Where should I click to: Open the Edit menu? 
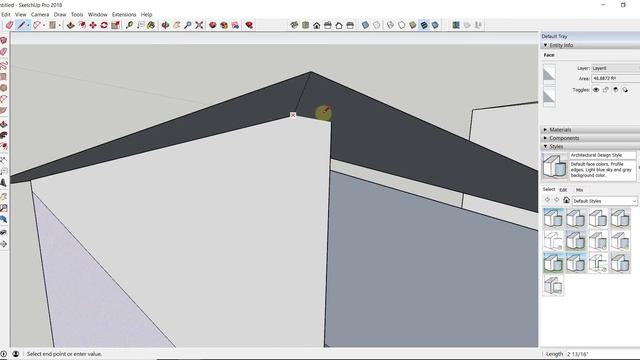[x=6, y=14]
